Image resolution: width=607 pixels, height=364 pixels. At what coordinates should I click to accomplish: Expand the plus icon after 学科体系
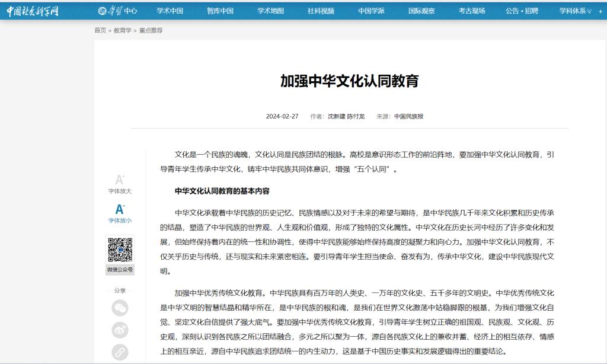[600, 11]
